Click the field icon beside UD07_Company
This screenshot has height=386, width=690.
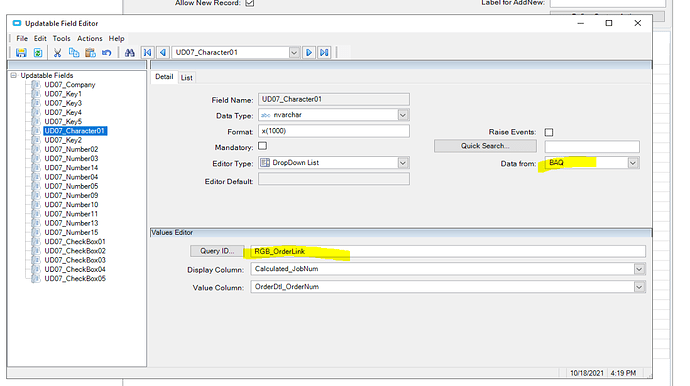click(x=36, y=85)
